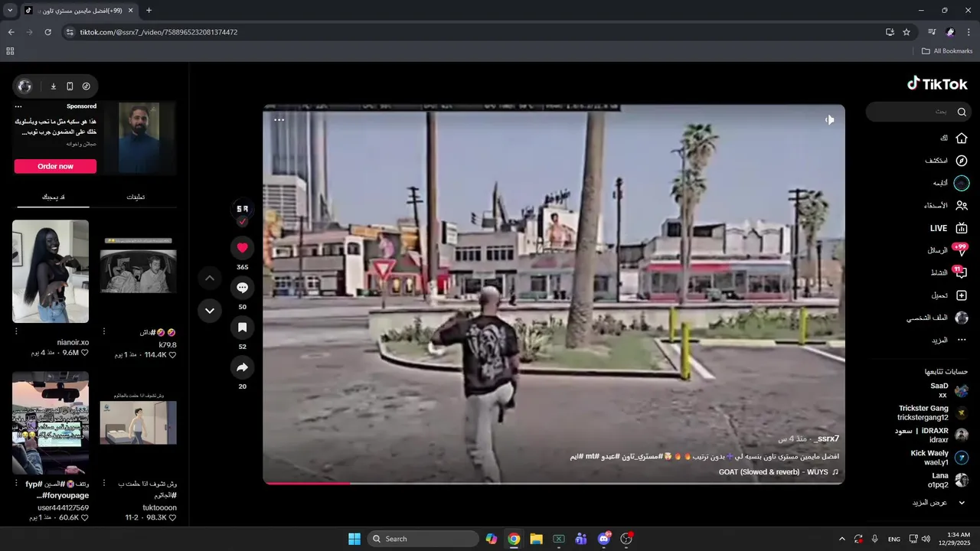
Task: Open options dots for nianoir.xo video
Action: [16, 332]
